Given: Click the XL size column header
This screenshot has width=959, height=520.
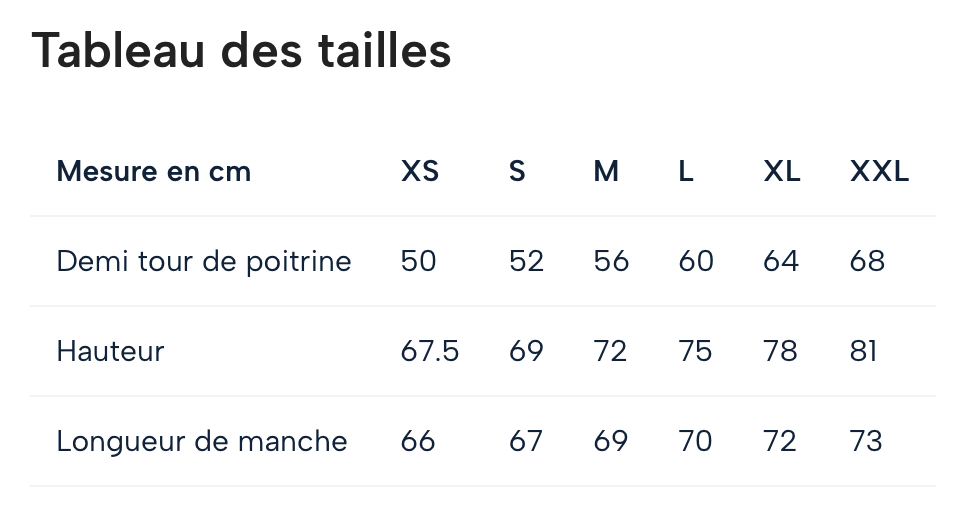Looking at the screenshot, I should [782, 172].
